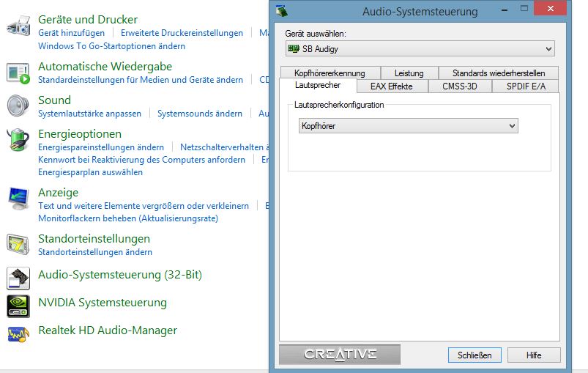Screen dimensions: 588x373
Task: Click the Gerät hinzufügen link
Action: click(x=71, y=33)
